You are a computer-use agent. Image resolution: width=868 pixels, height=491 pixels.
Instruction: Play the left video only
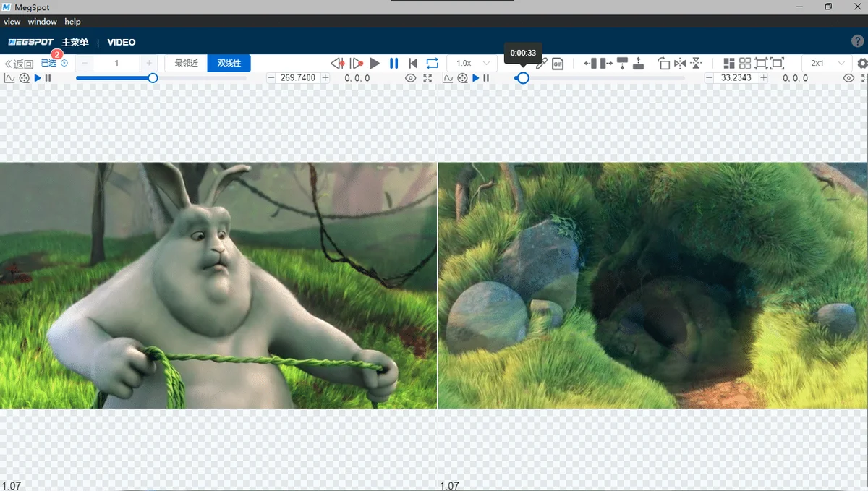[38, 78]
